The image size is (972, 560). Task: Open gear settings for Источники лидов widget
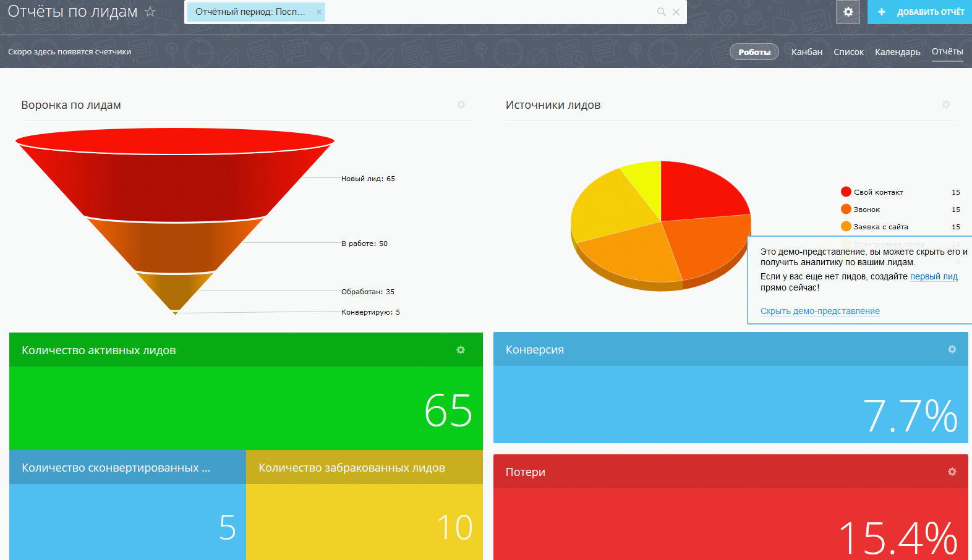[x=946, y=104]
